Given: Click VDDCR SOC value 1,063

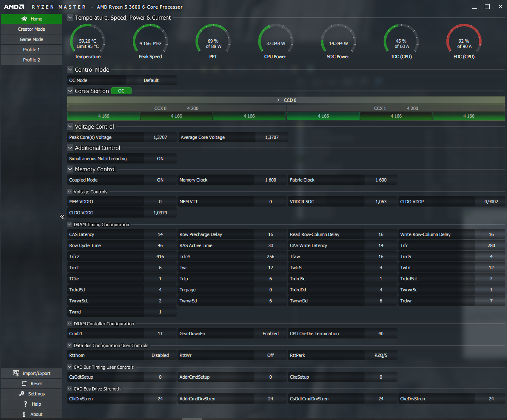Looking at the screenshot, I should 381,202.
